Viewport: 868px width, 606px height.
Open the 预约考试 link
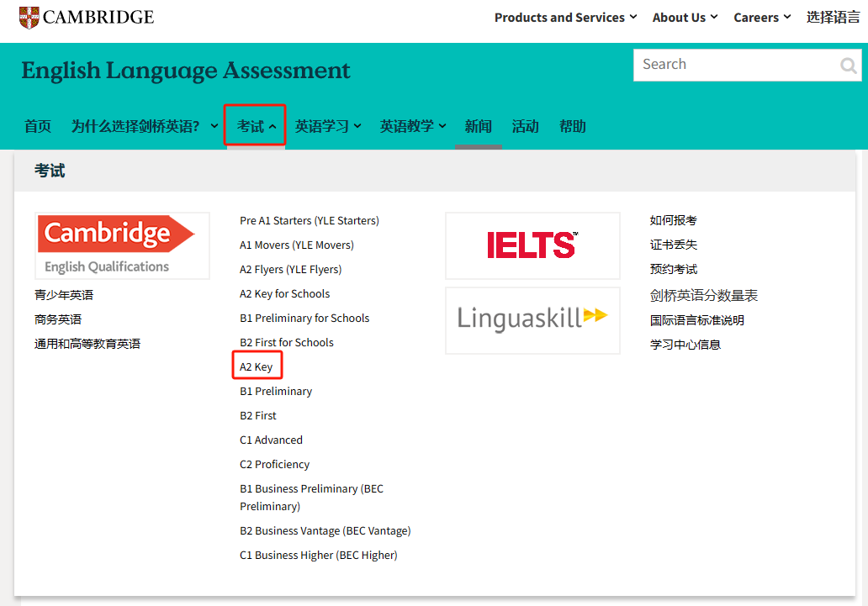point(673,269)
